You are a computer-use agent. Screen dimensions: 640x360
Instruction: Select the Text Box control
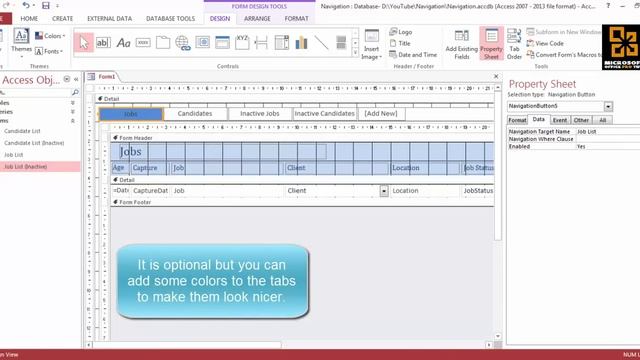point(103,42)
